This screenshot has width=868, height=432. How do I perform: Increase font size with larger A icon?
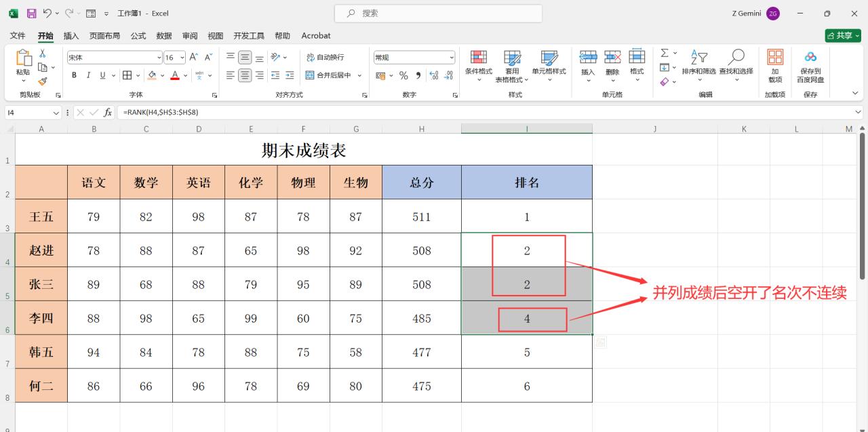(194, 58)
